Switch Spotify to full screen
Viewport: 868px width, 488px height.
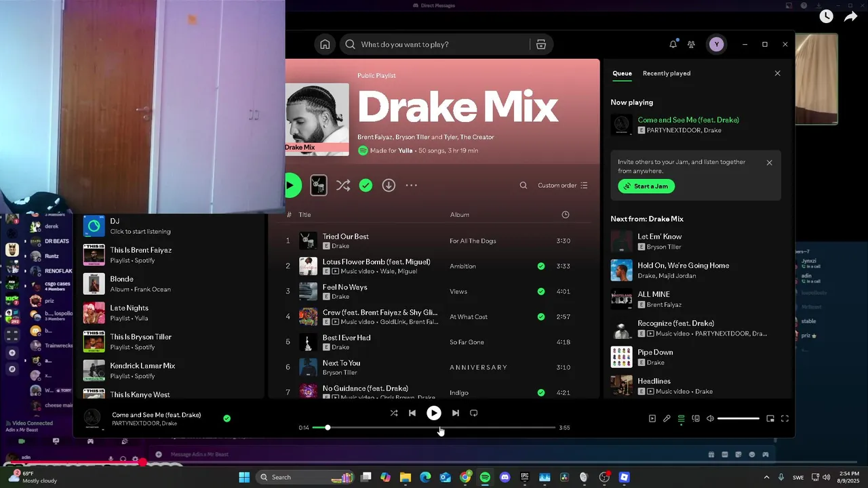(785, 418)
